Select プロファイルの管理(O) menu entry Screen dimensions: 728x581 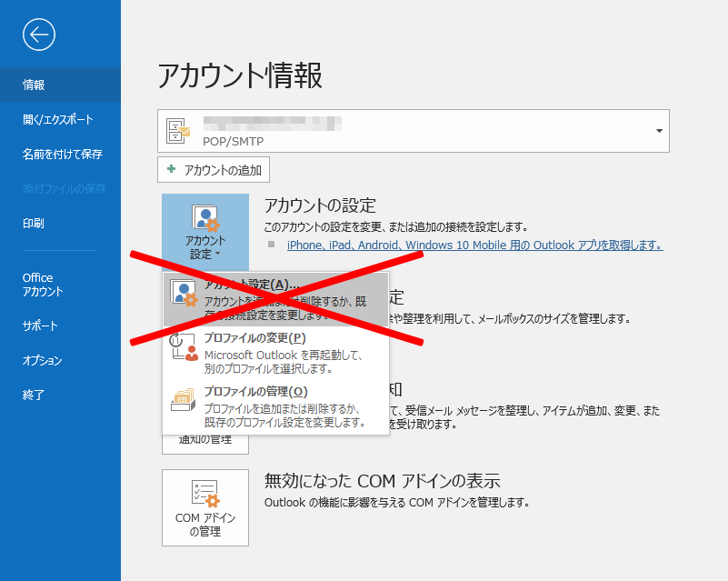[x=275, y=406]
